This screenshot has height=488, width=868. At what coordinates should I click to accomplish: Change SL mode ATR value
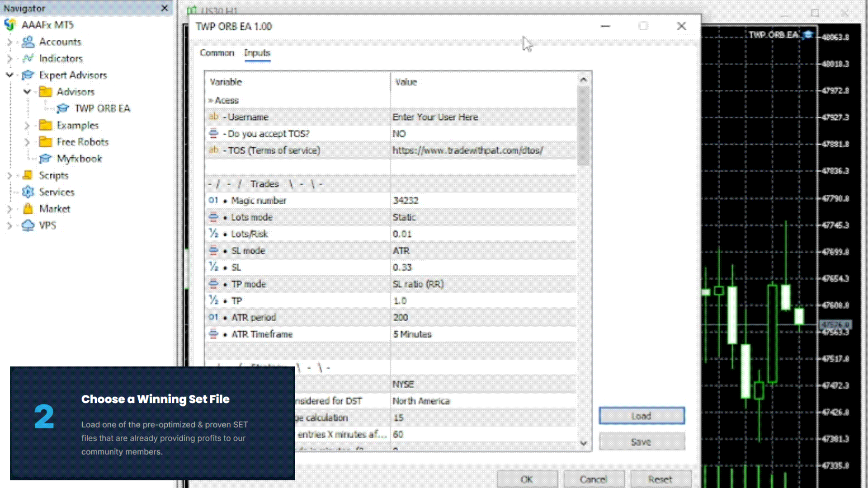point(483,251)
